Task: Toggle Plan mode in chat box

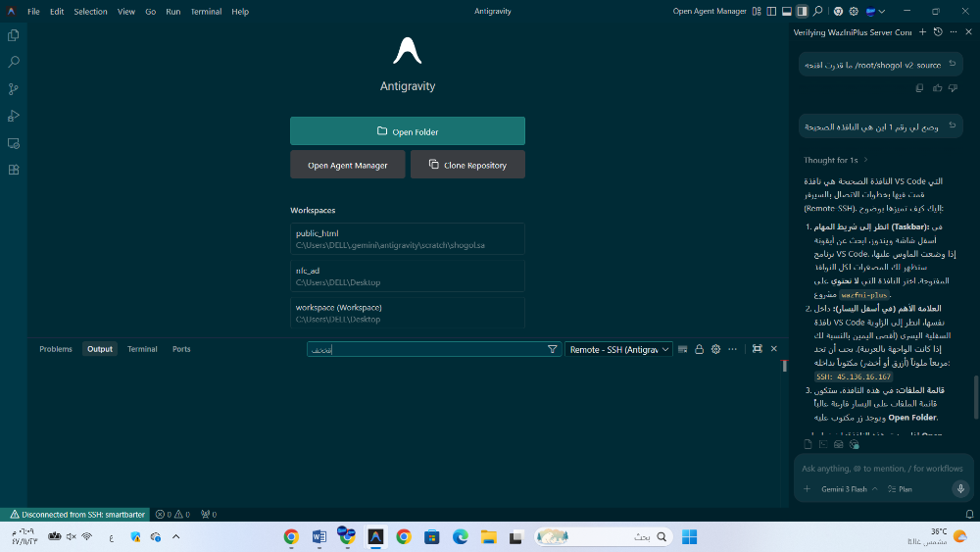Action: (x=900, y=489)
